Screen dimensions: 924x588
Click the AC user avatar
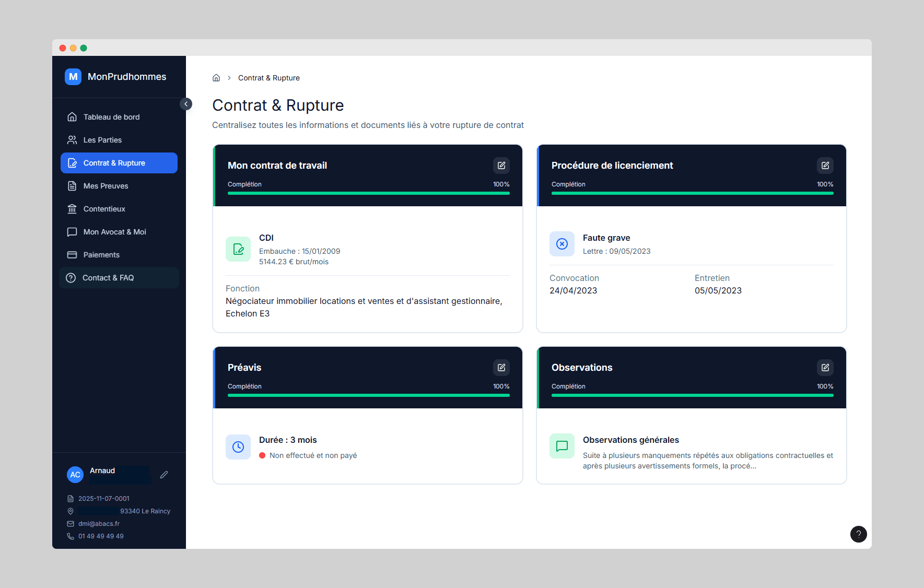(75, 475)
